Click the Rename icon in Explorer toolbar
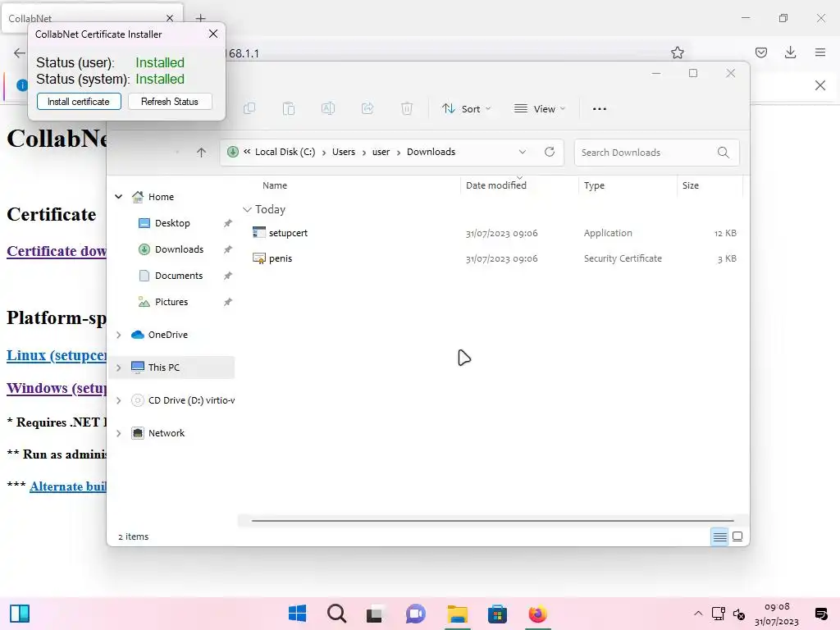Screen dimensions: 840x630 (328, 109)
